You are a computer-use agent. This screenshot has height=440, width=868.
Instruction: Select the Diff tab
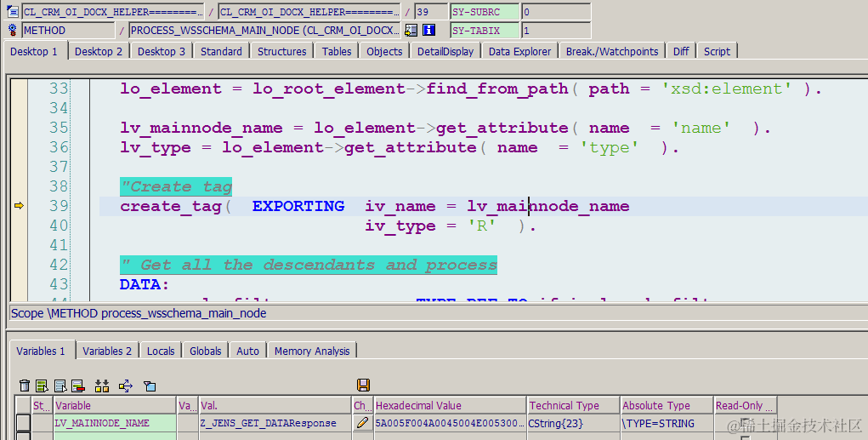(681, 52)
